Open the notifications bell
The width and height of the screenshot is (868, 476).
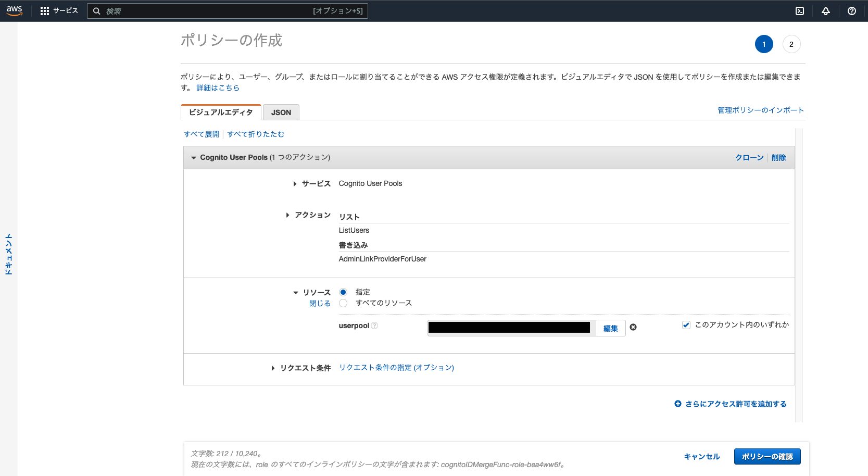click(x=826, y=11)
